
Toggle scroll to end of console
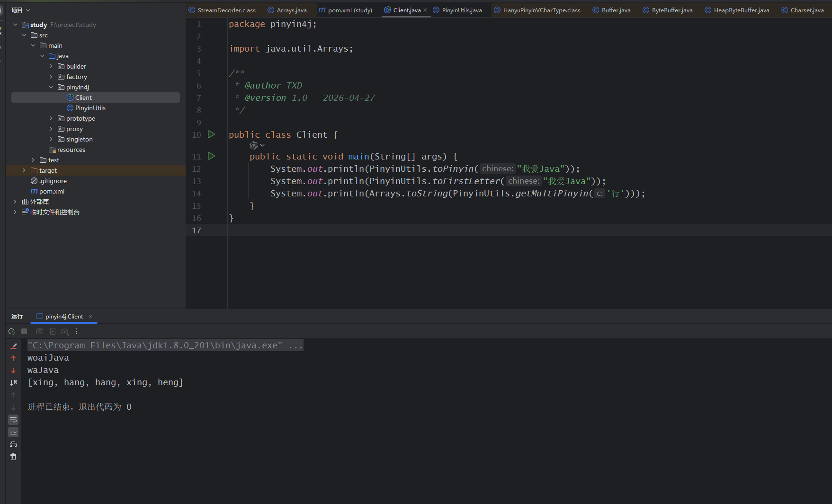(13, 432)
